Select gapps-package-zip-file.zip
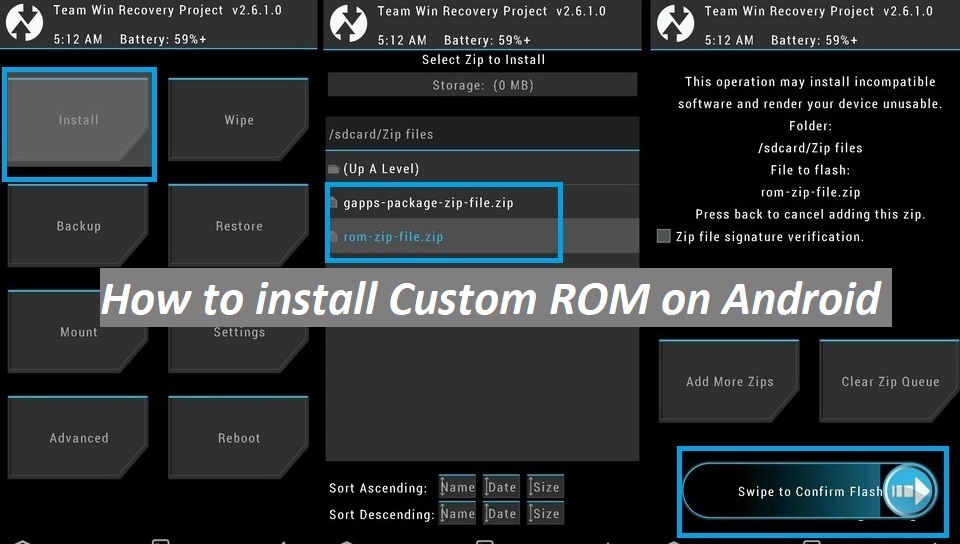This screenshot has height=544, width=960. (x=482, y=203)
